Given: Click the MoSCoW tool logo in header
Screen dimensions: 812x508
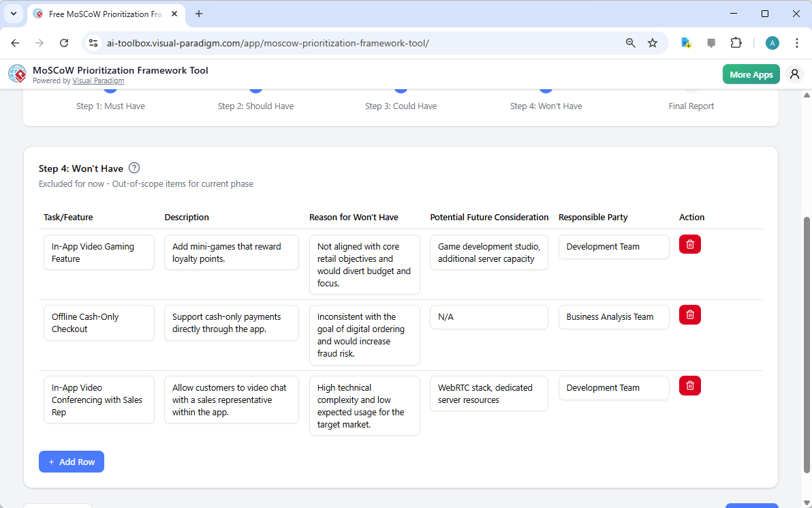Looking at the screenshot, I should 17,74.
